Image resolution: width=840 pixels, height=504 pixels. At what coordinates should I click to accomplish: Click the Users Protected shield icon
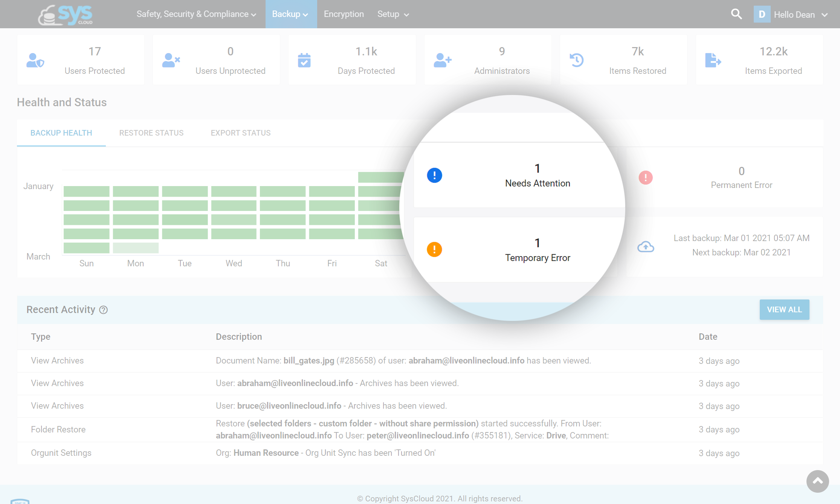pos(35,60)
